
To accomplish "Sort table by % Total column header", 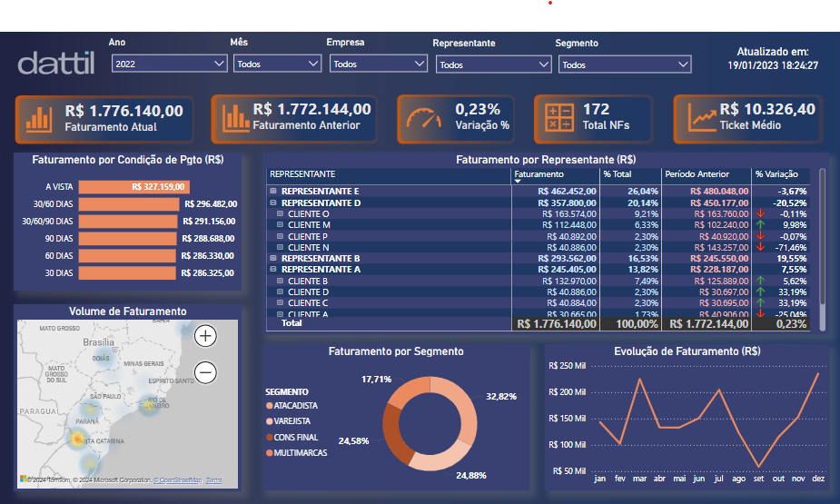I will tap(618, 174).
